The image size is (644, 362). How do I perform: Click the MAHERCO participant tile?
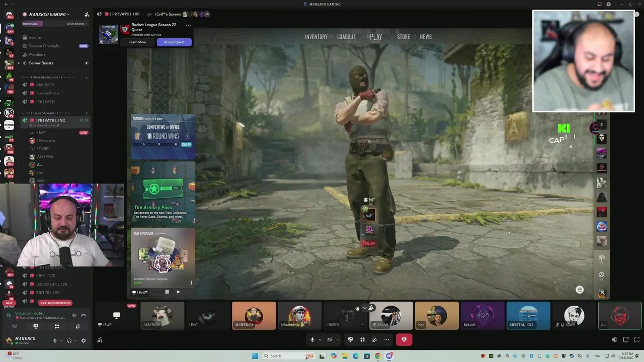(x=254, y=316)
